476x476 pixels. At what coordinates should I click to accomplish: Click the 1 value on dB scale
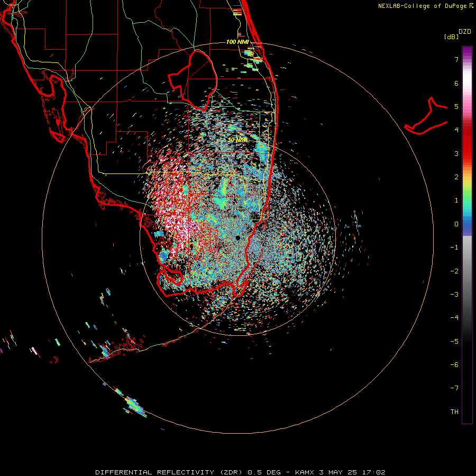(x=456, y=200)
